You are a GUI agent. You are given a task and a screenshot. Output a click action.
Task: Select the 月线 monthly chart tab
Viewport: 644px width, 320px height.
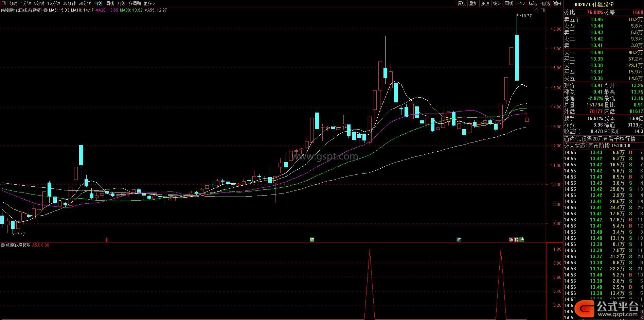tap(121, 3)
